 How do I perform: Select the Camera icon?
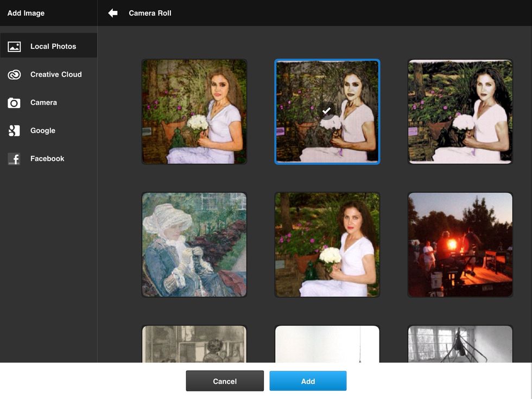(x=14, y=102)
